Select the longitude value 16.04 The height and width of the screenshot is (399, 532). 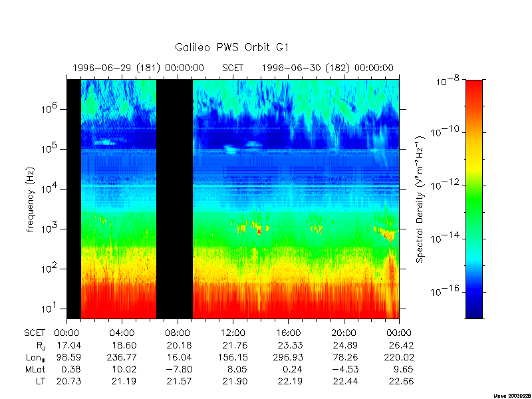coord(179,357)
